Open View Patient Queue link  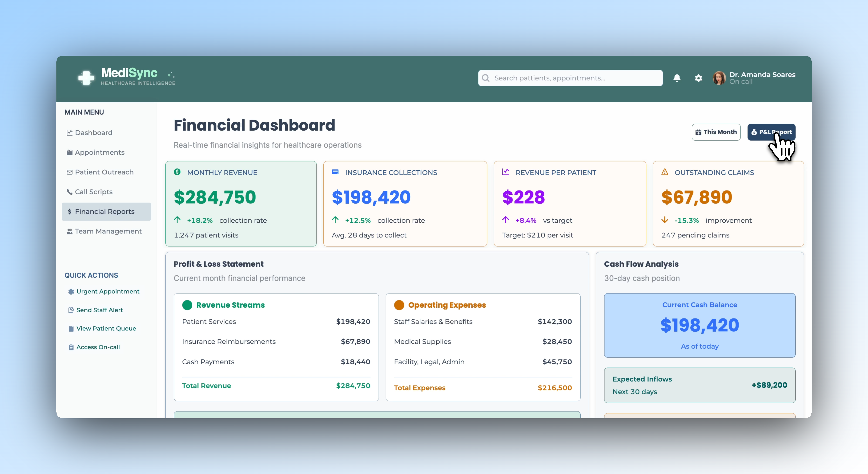[x=106, y=328]
